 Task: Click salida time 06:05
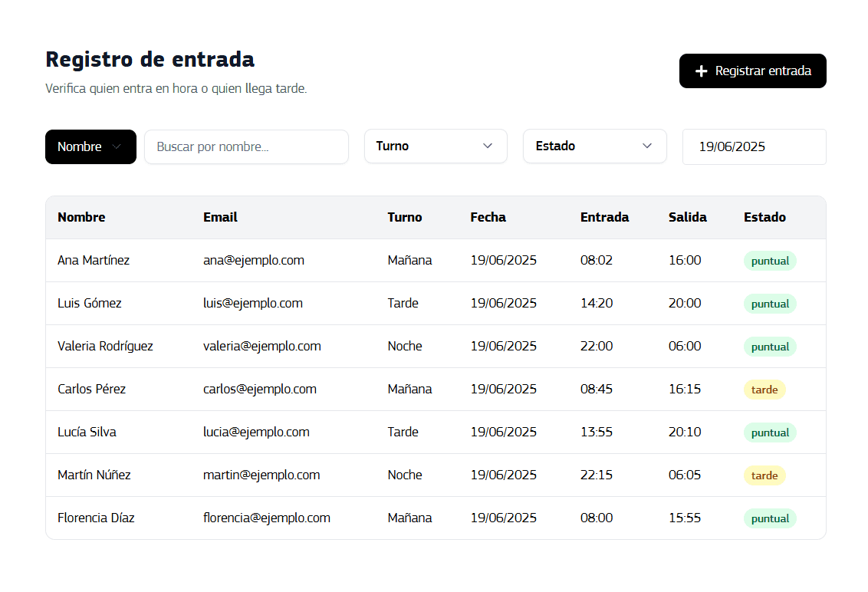pos(685,475)
